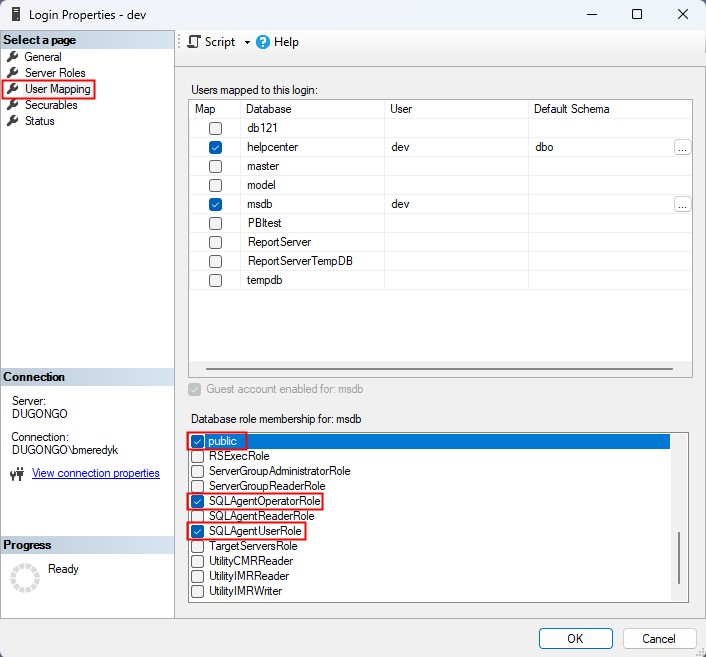Uncheck the msdb map checkbox
This screenshot has width=706, height=657.
tap(215, 204)
